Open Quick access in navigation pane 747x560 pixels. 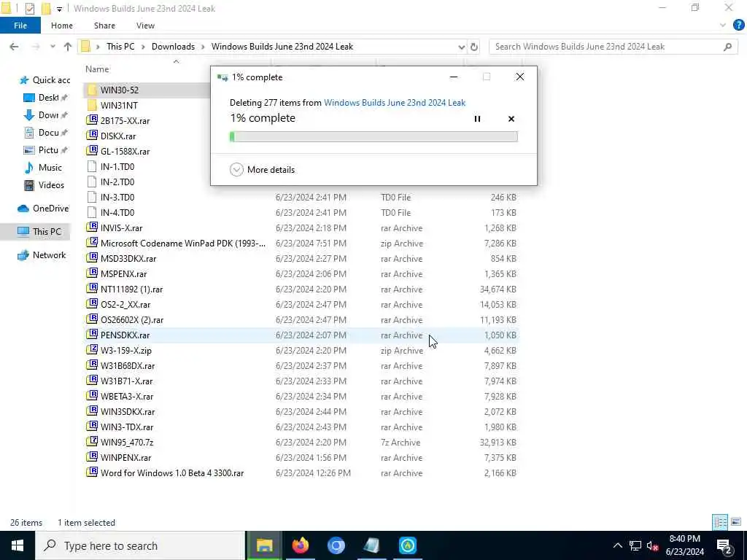click(x=44, y=80)
